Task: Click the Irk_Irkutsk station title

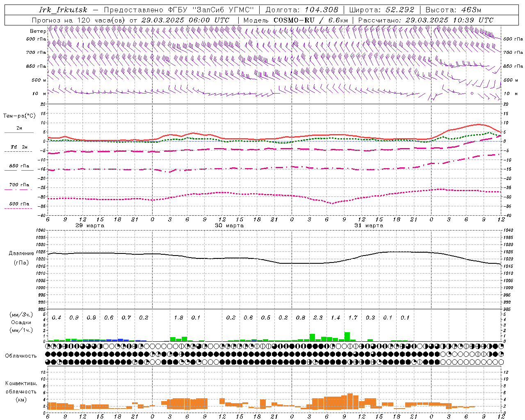Action: click(63, 10)
